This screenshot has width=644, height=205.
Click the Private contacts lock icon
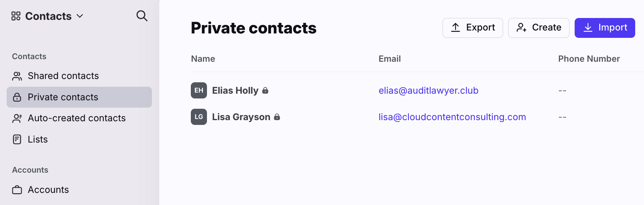coord(17,97)
